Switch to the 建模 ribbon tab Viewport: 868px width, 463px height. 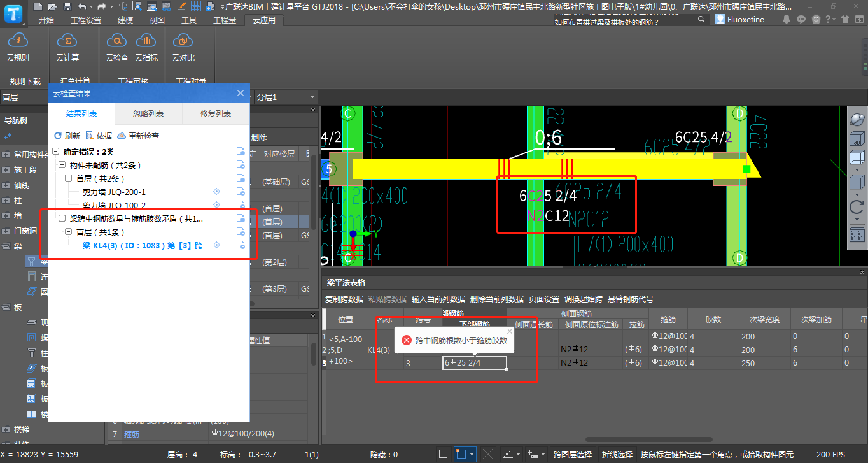(125, 20)
